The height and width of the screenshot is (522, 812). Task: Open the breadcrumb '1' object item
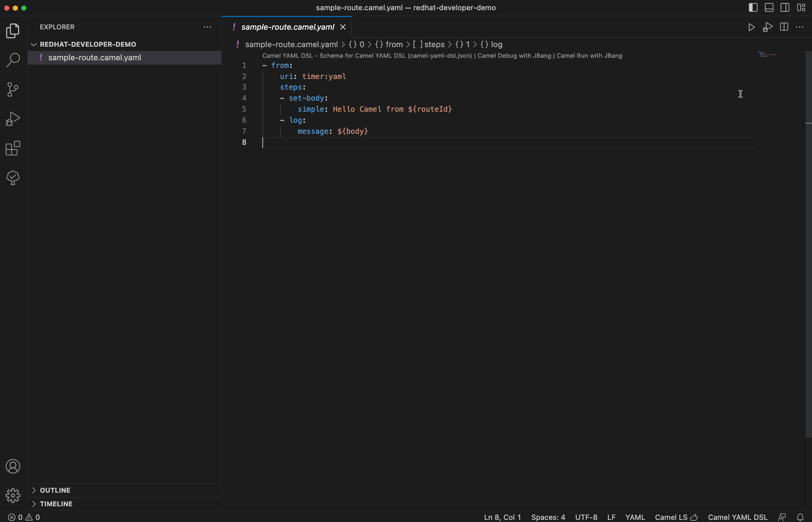pos(463,45)
